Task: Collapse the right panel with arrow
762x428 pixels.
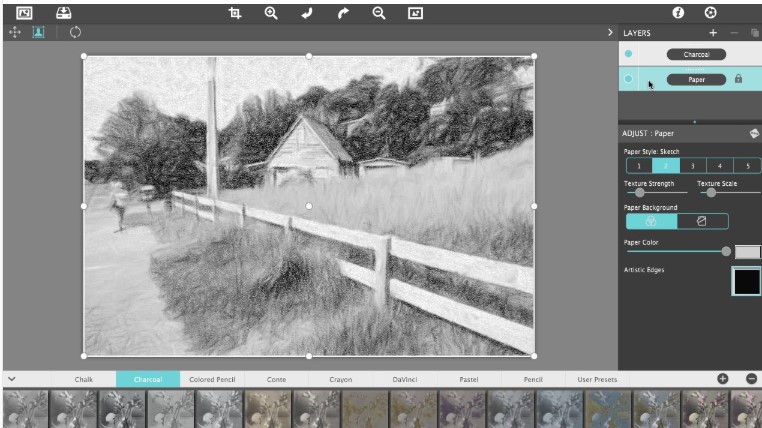Action: pos(610,33)
